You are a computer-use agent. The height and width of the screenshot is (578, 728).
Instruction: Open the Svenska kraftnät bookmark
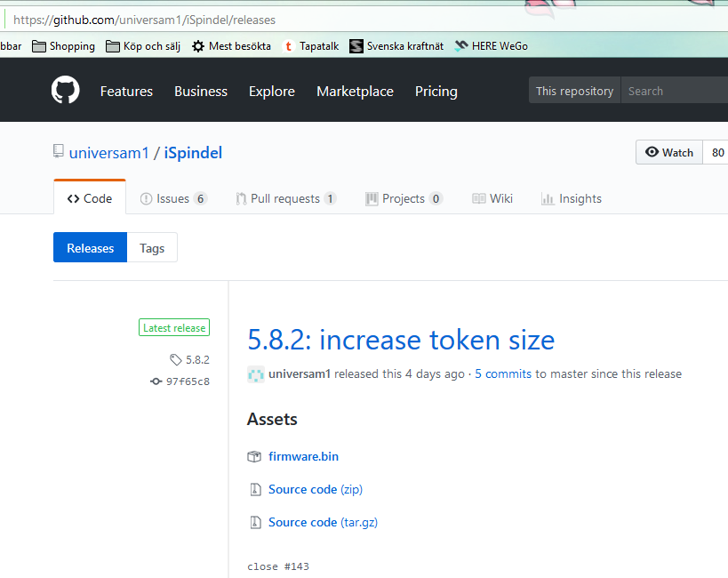[x=396, y=46]
